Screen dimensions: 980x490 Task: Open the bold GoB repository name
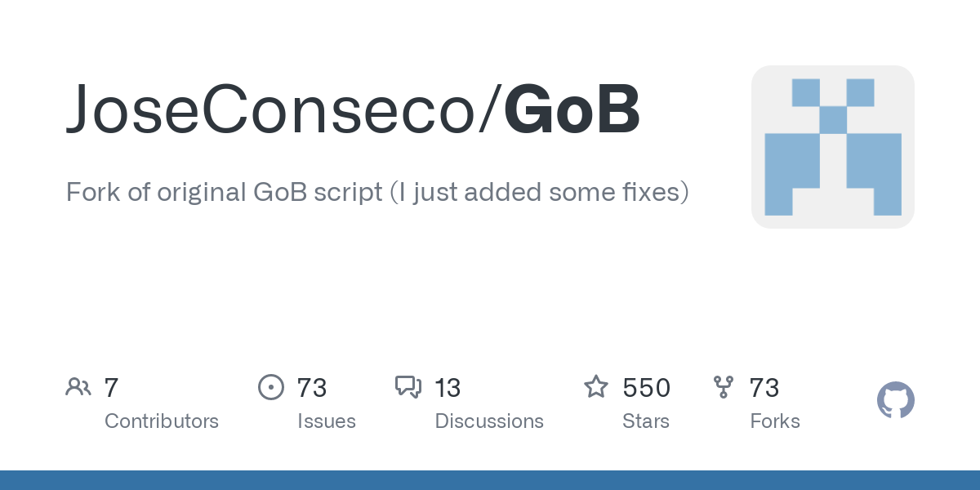click(x=572, y=109)
